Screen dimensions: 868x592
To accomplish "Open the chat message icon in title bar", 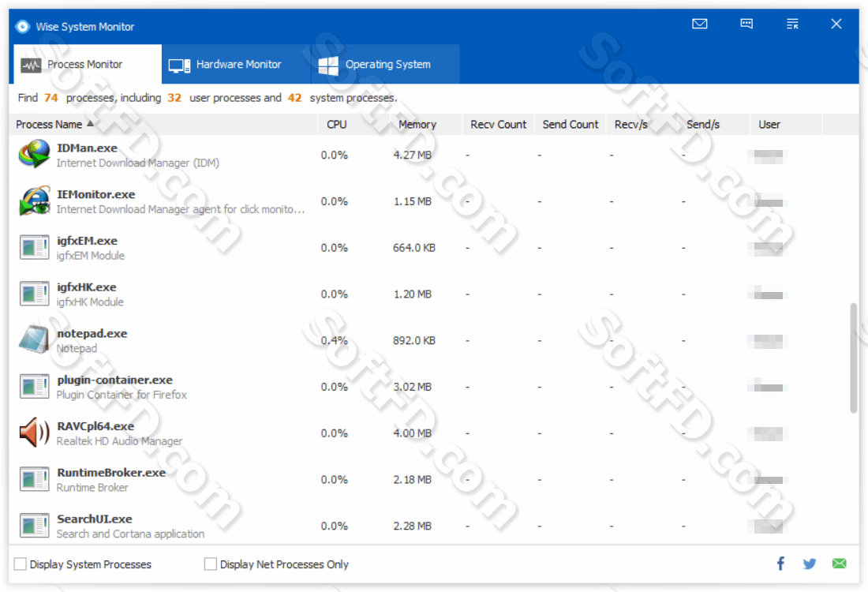I will (746, 24).
